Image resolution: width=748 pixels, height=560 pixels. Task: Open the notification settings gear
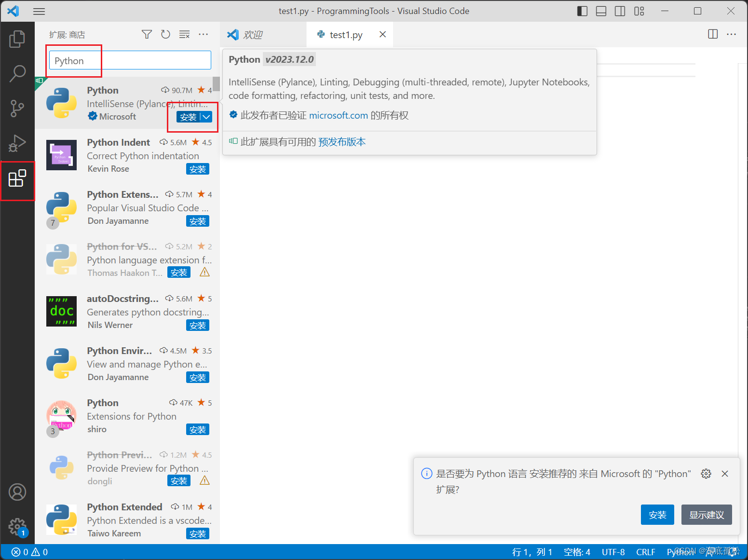(x=706, y=474)
